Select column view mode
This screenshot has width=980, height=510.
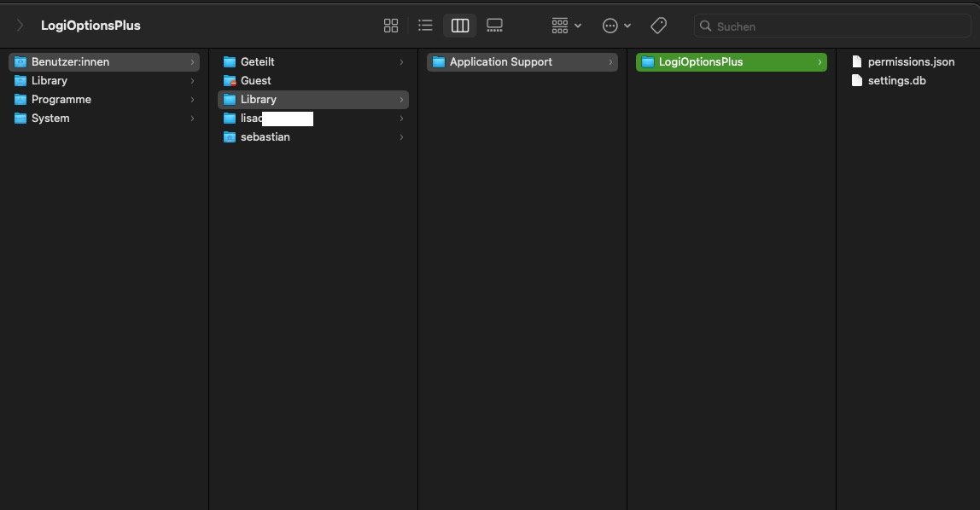coord(459,26)
